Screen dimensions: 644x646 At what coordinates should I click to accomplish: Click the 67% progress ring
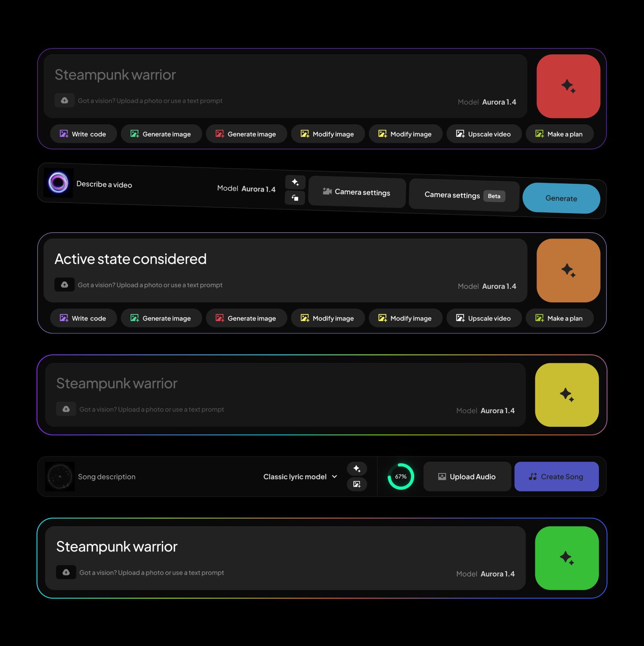(401, 477)
